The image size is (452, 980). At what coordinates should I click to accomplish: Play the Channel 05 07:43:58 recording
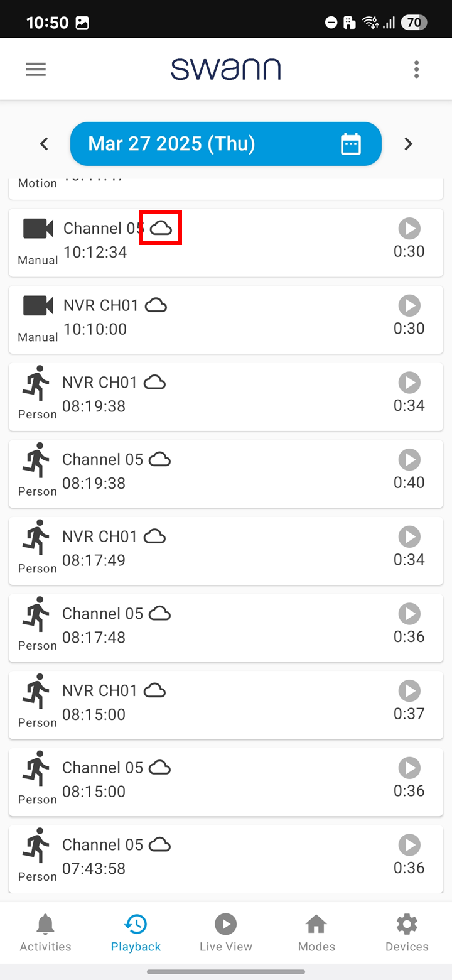click(409, 845)
